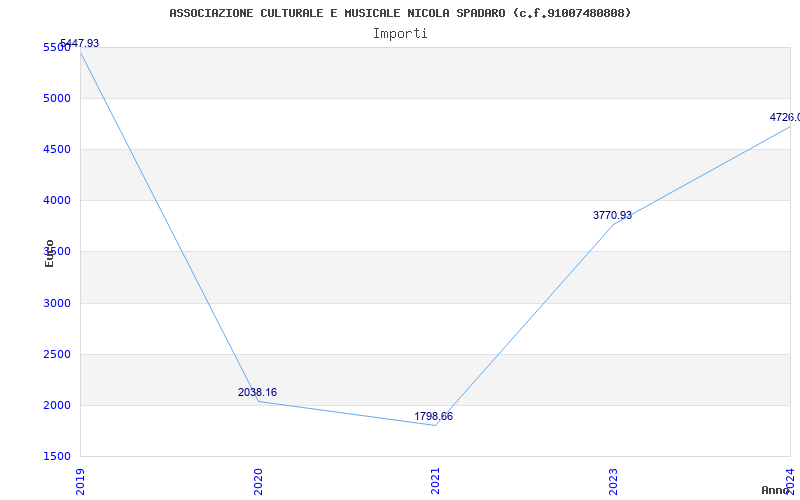
Task: Click the x-axis year 2020
Action: [x=258, y=481]
